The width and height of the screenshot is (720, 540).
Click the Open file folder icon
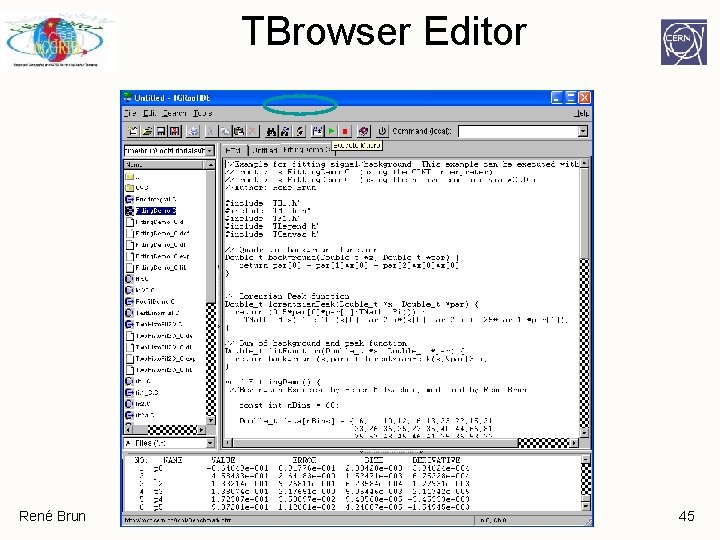pyautogui.click(x=147, y=131)
